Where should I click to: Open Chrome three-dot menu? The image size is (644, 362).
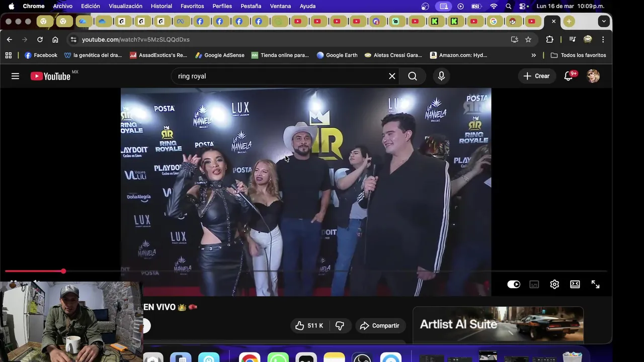tap(603, 39)
